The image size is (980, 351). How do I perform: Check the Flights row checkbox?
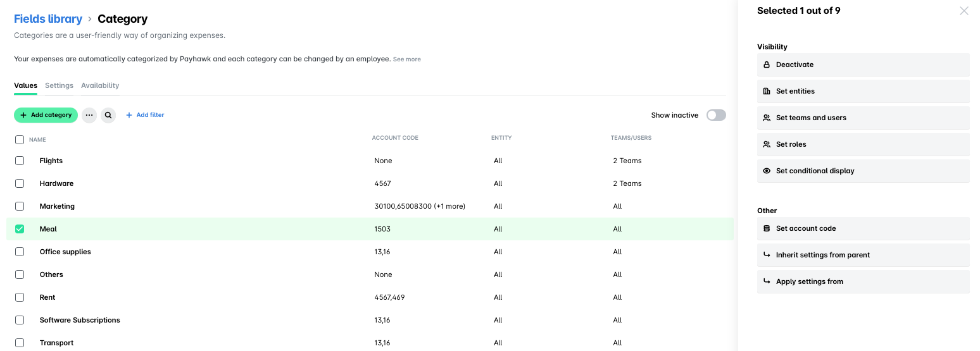[x=20, y=161]
